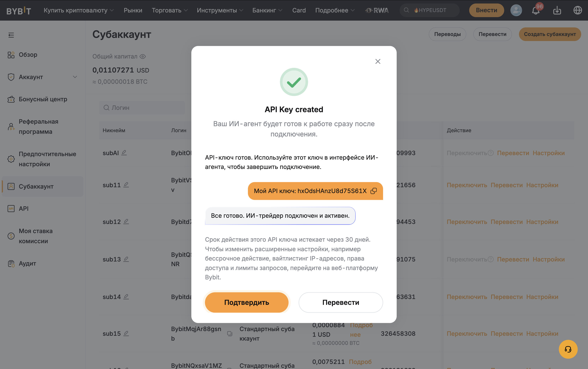This screenshot has width=588, height=369.
Task: Copy the API key with the copy icon
Action: (374, 191)
